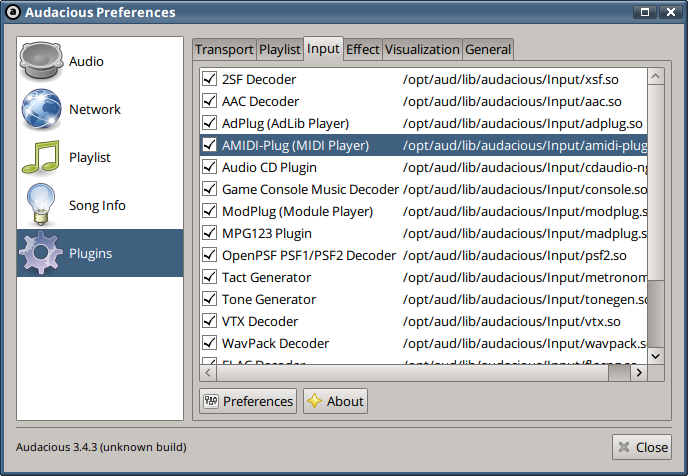The image size is (688, 476).
Task: Open the Visualization tab
Action: point(422,49)
